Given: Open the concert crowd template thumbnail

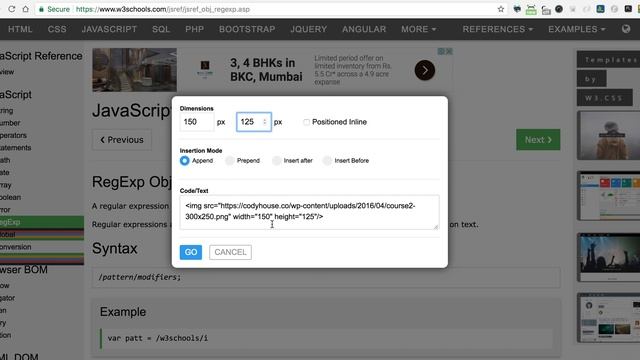Looking at the screenshot, I should point(609,258).
